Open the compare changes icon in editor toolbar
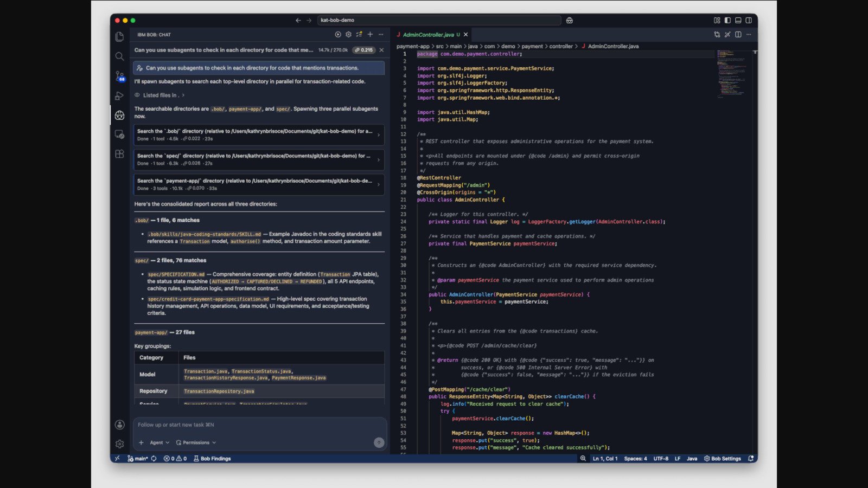This screenshot has height=488, width=868. (x=717, y=35)
